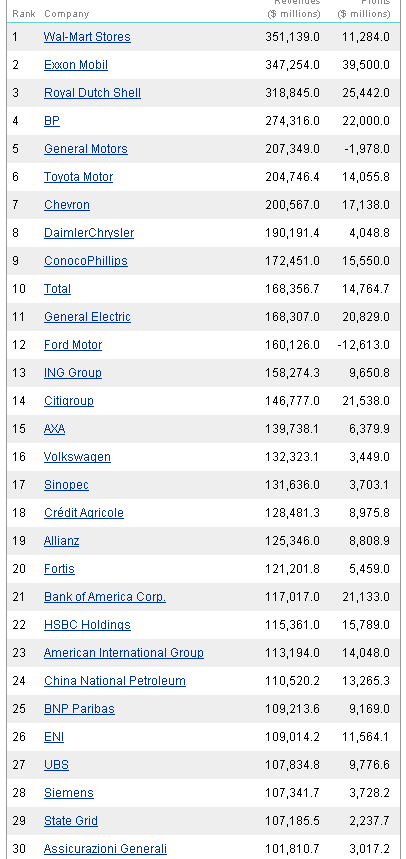Open the Bank of America Corp. link

105,597
